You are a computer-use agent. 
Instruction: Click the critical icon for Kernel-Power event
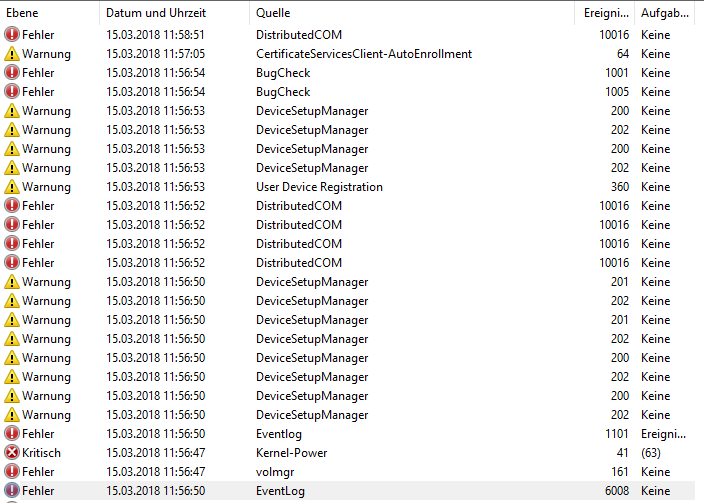(12, 453)
